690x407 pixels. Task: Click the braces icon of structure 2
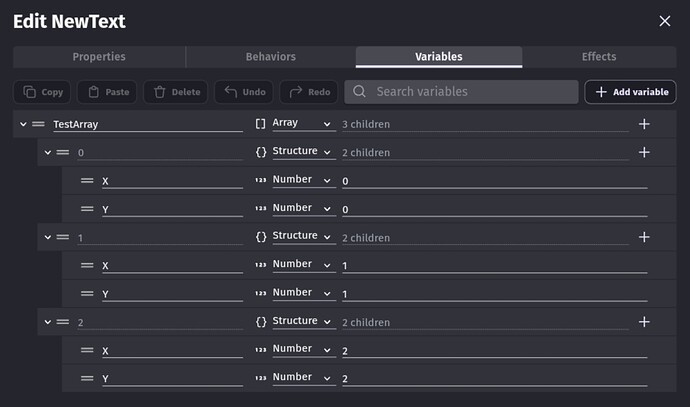point(261,322)
